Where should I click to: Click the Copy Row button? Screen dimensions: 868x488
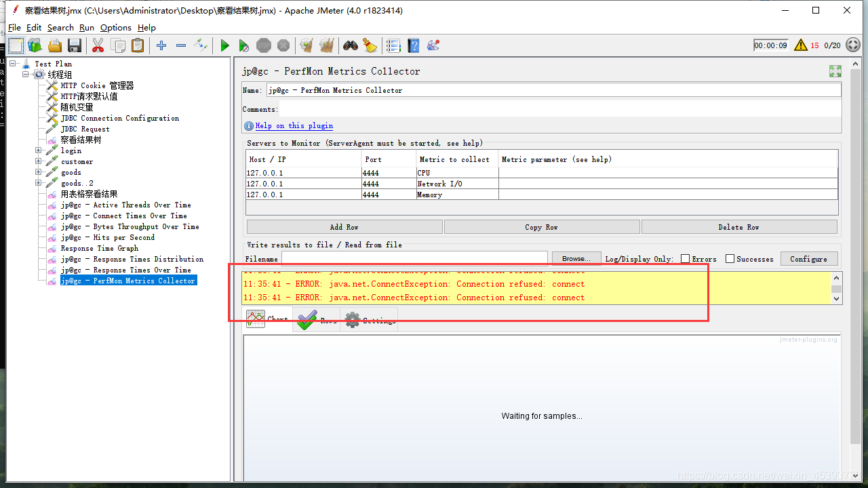(541, 227)
